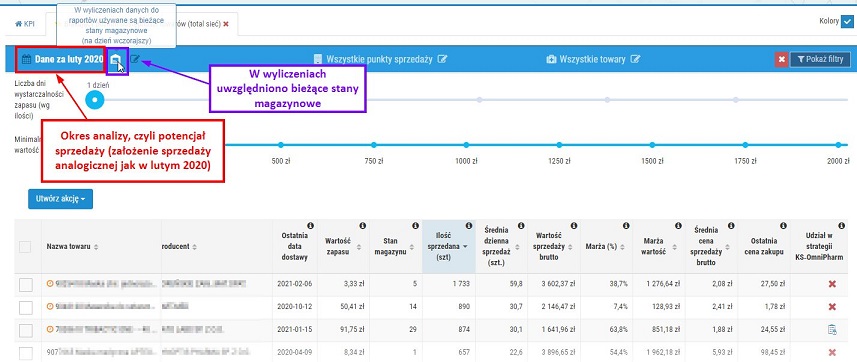Viewport: 857px width, 362px height.
Task: Open the Utwórz akcję dropdown
Action: coord(61,199)
